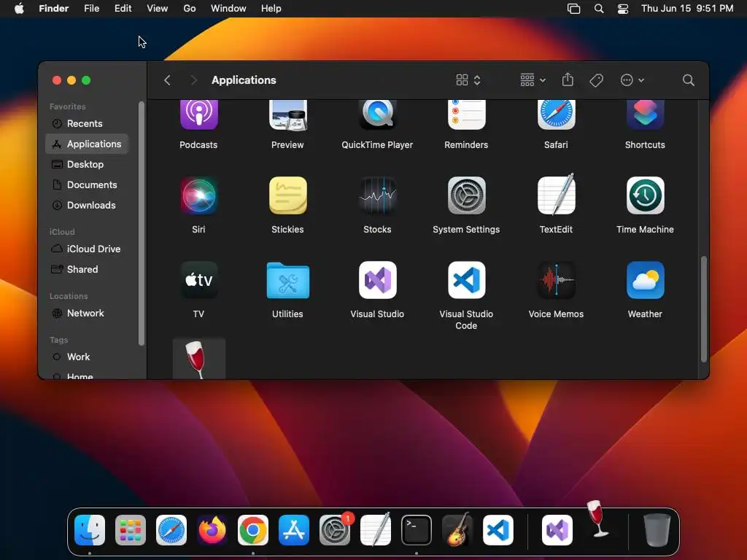Click the sidebar scrollbar
Image resolution: width=747 pixels, height=560 pixels.
(x=141, y=223)
